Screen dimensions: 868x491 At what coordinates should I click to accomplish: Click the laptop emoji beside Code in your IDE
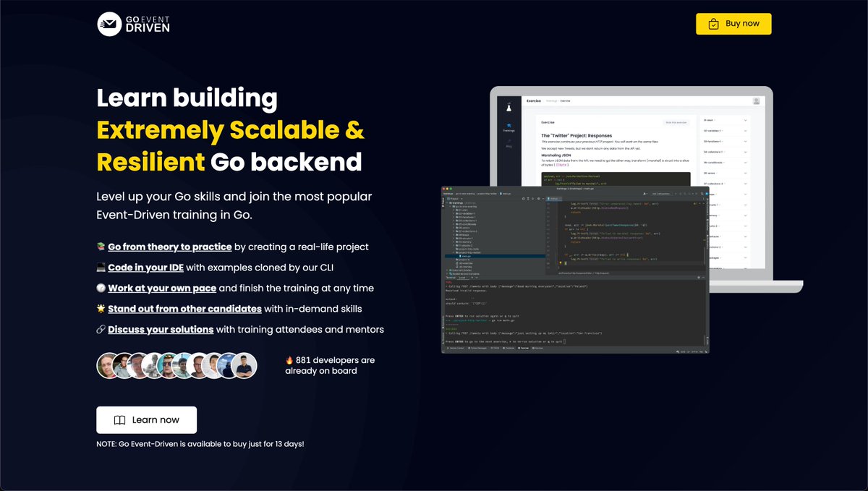pos(101,268)
